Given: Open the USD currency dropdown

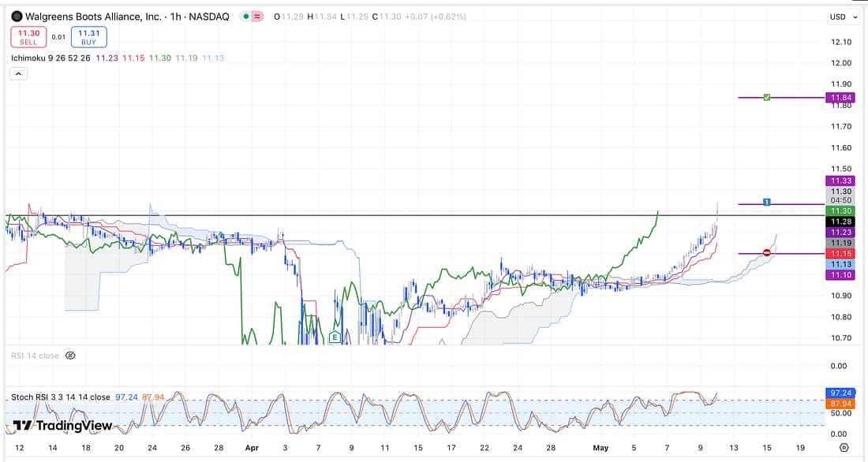Looking at the screenshot, I should [x=840, y=17].
